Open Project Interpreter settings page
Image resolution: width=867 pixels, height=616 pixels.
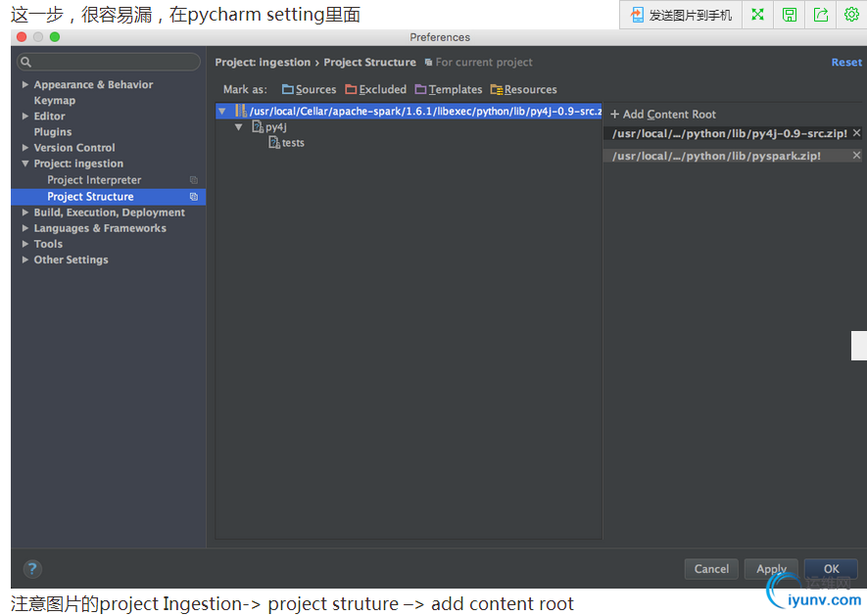click(94, 180)
